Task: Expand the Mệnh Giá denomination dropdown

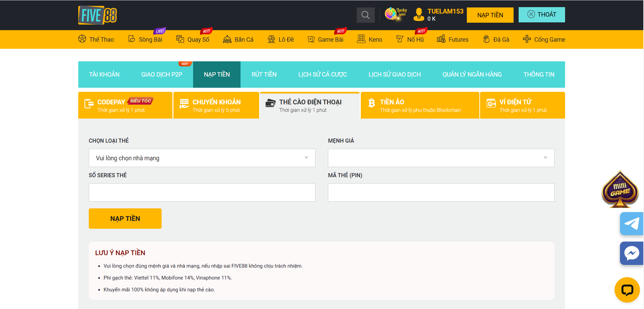Action: tap(441, 158)
